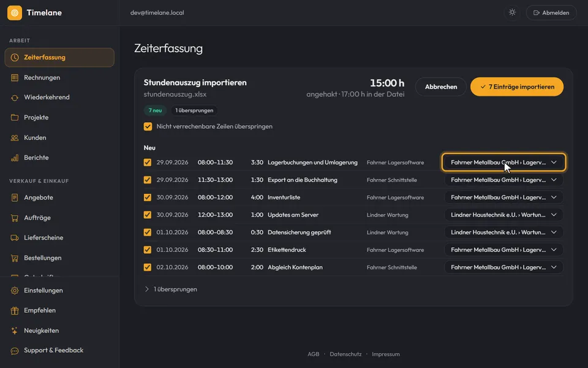This screenshot has height=368, width=588.
Task: Uncheck the Etikettendruck row checkbox
Action: tap(148, 250)
